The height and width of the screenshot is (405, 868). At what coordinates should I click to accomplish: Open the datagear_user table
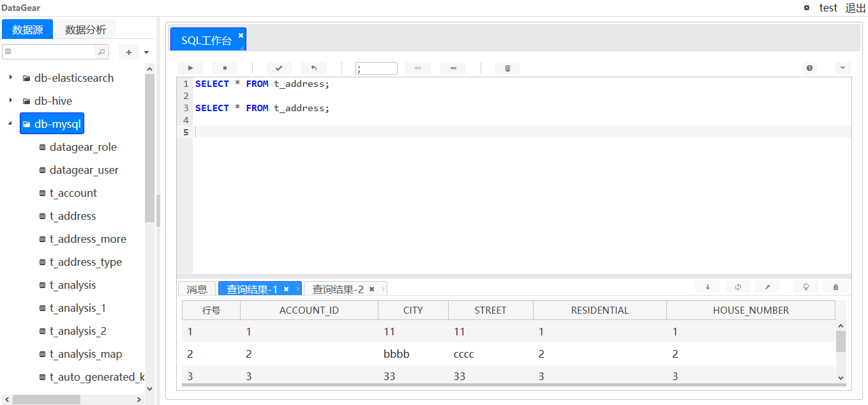click(79, 170)
